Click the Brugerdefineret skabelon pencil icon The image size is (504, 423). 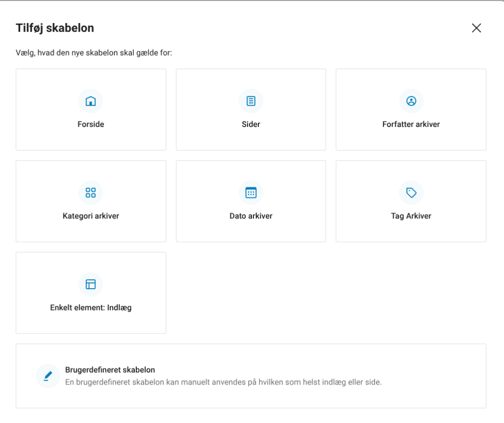click(x=48, y=376)
